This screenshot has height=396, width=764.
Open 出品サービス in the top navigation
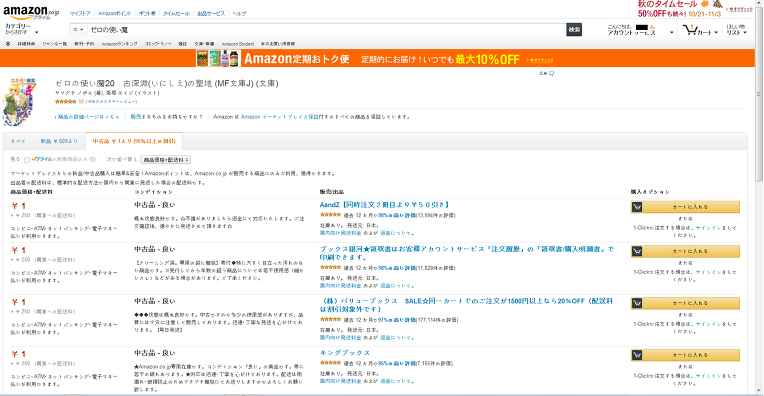(x=211, y=14)
